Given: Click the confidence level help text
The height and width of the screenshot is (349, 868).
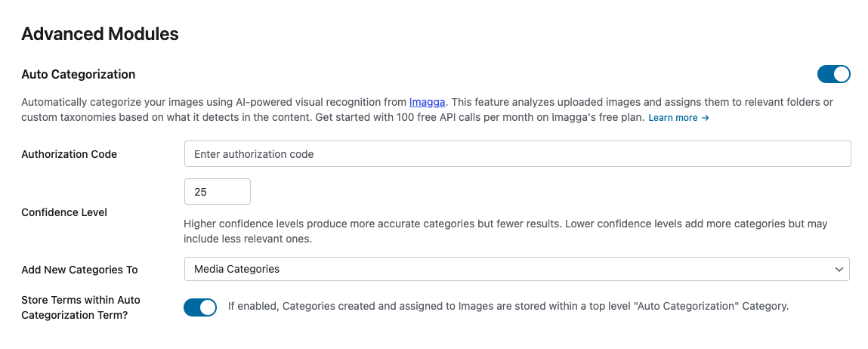Looking at the screenshot, I should [x=505, y=231].
